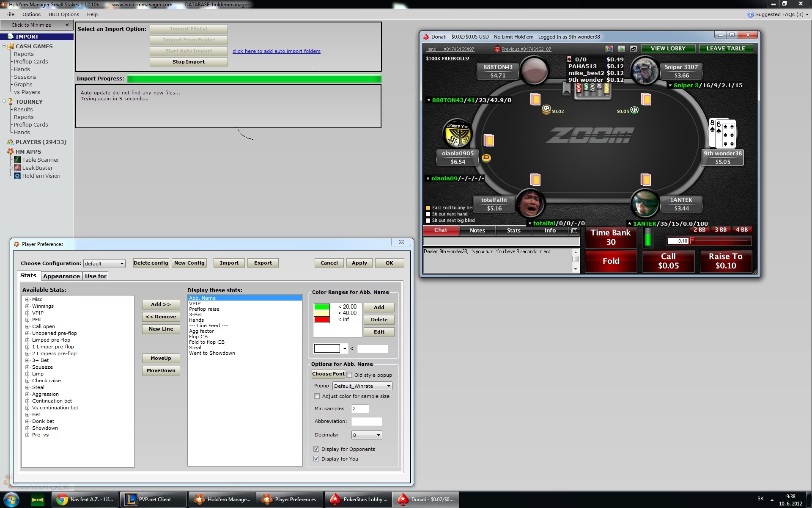Open Hold'em Vision app
Image resolution: width=812 pixels, height=508 pixels.
[41, 176]
